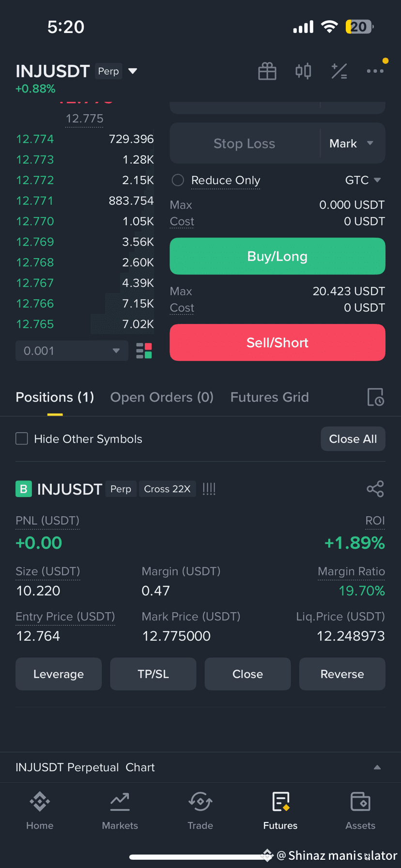
Task: Enable the Reduce Only option
Action: [178, 180]
